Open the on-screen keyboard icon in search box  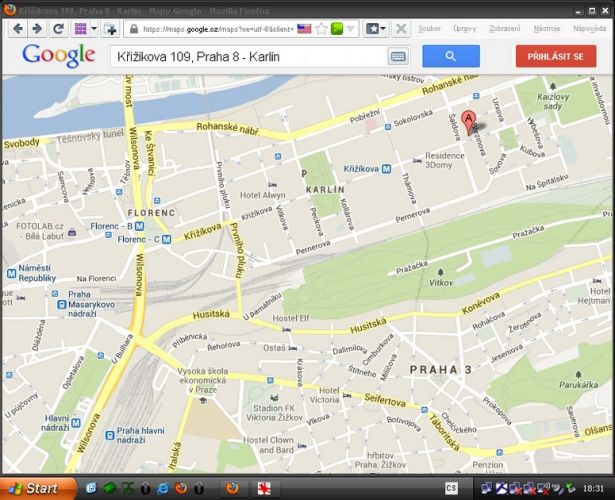(x=398, y=57)
